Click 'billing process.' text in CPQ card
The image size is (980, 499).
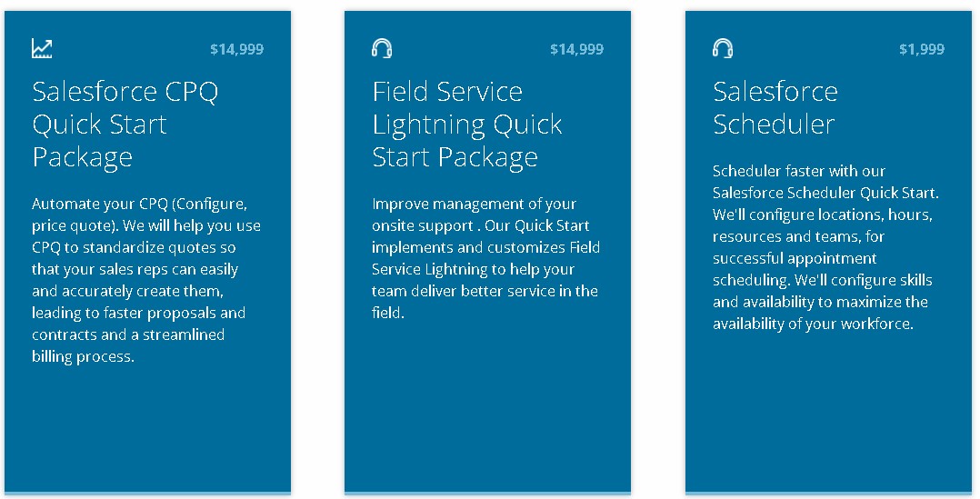click(x=83, y=356)
